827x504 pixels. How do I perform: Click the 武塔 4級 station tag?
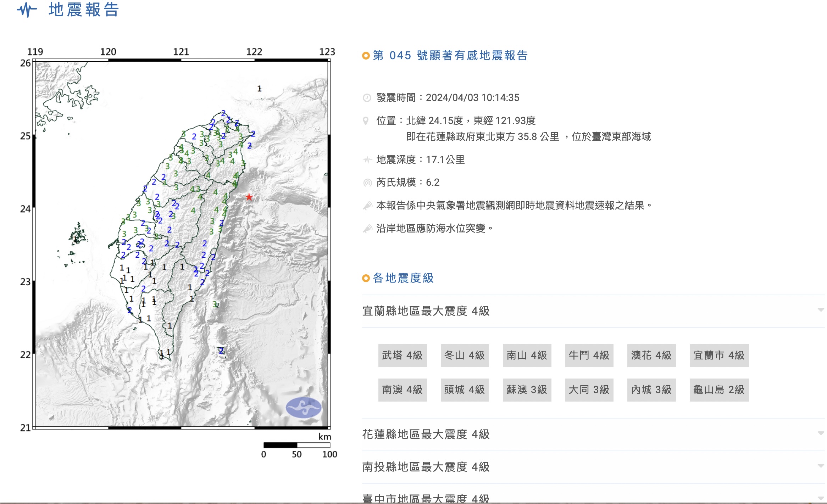pos(402,355)
